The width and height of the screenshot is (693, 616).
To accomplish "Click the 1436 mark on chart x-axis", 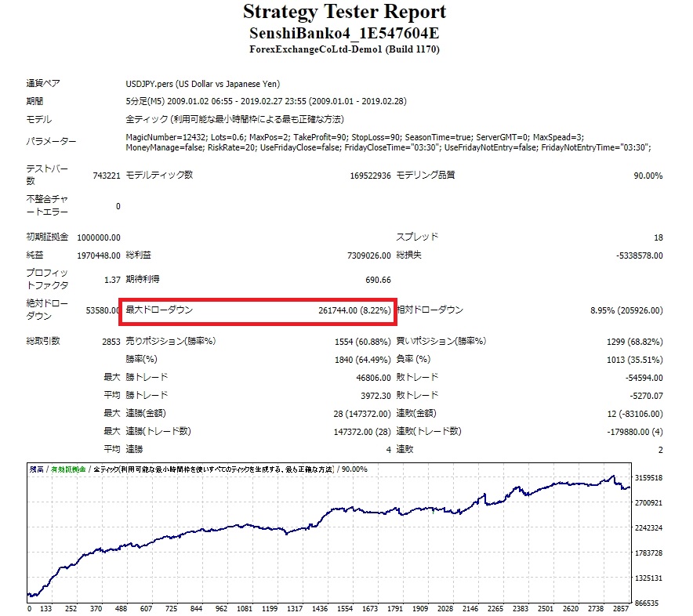I will (318, 608).
